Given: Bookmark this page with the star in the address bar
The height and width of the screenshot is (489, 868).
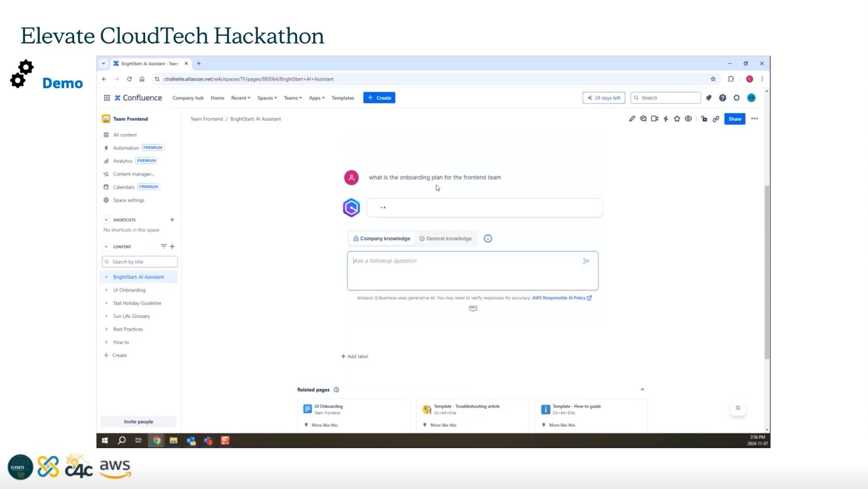Looking at the screenshot, I should click(x=713, y=79).
